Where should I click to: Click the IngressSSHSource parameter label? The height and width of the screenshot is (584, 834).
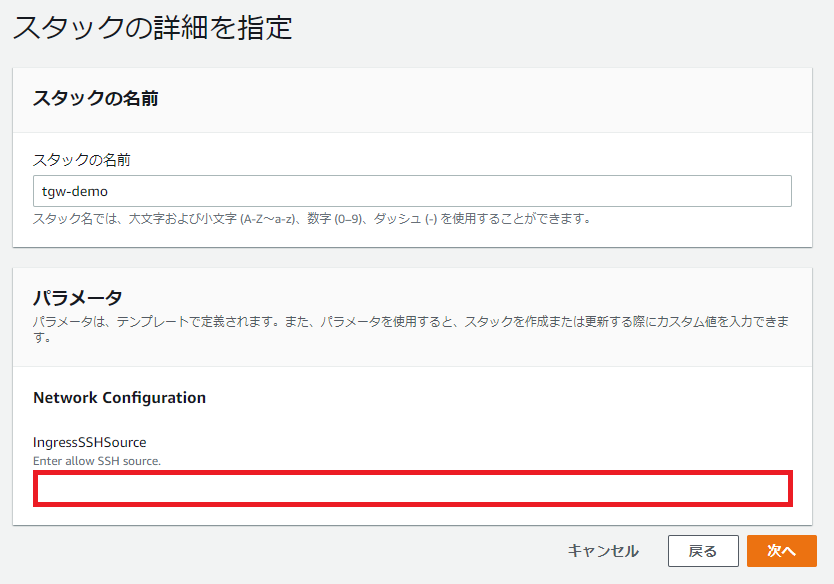point(89,442)
